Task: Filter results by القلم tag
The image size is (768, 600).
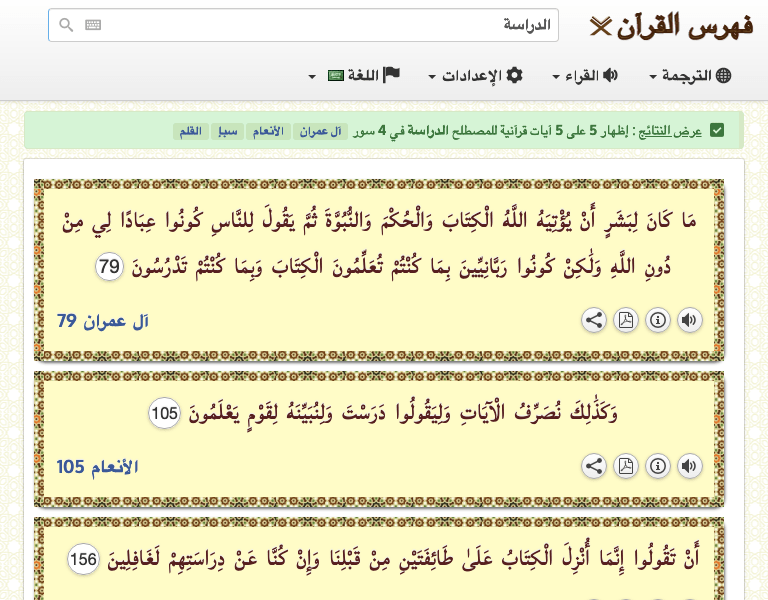Action: pos(191,131)
